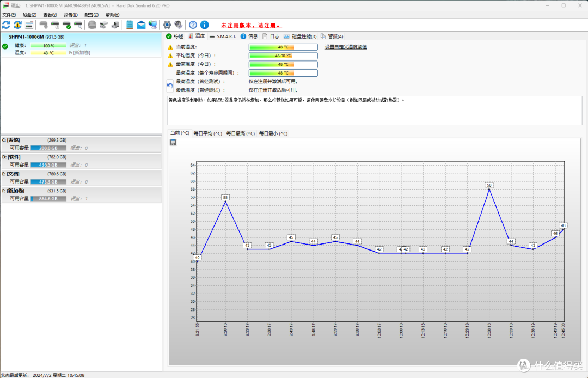588x378 pixels.
Task: Open the gear configuration icon
Action: coord(167,25)
